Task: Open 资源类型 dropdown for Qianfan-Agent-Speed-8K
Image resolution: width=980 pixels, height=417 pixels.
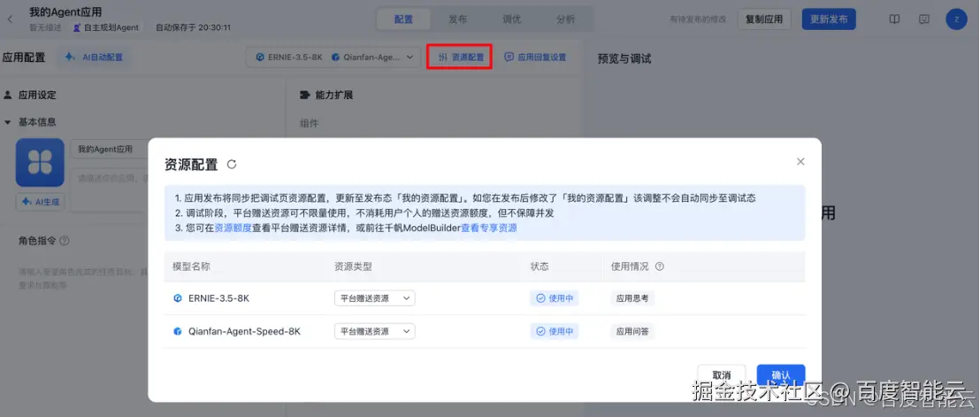Action: pyautogui.click(x=374, y=331)
